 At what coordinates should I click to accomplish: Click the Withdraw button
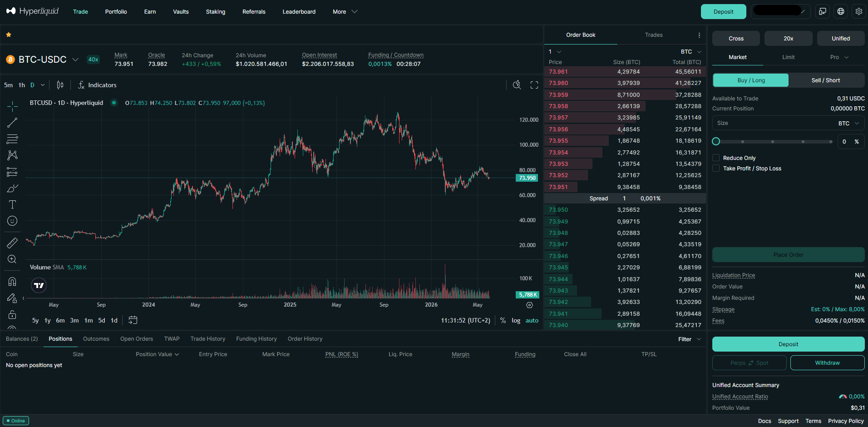827,363
